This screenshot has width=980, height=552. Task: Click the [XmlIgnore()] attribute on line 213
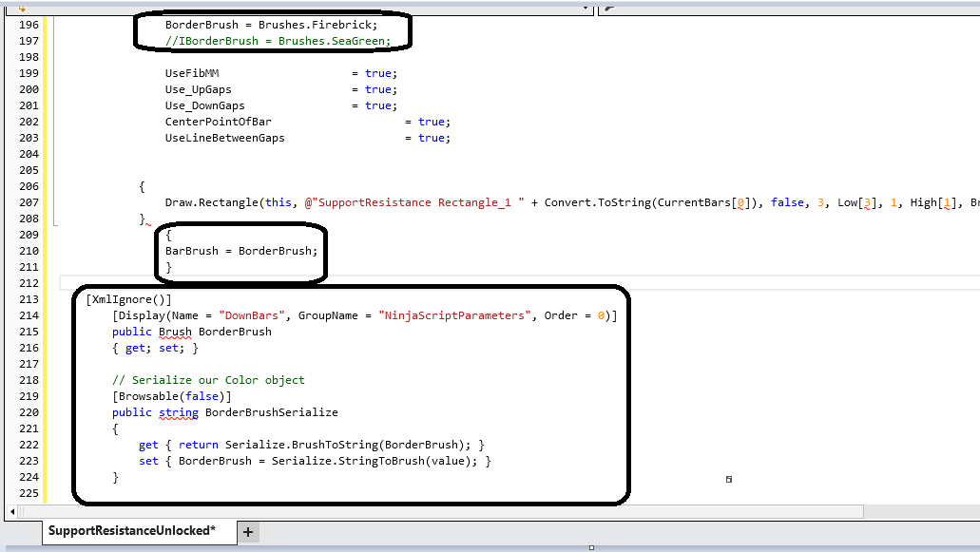point(128,299)
